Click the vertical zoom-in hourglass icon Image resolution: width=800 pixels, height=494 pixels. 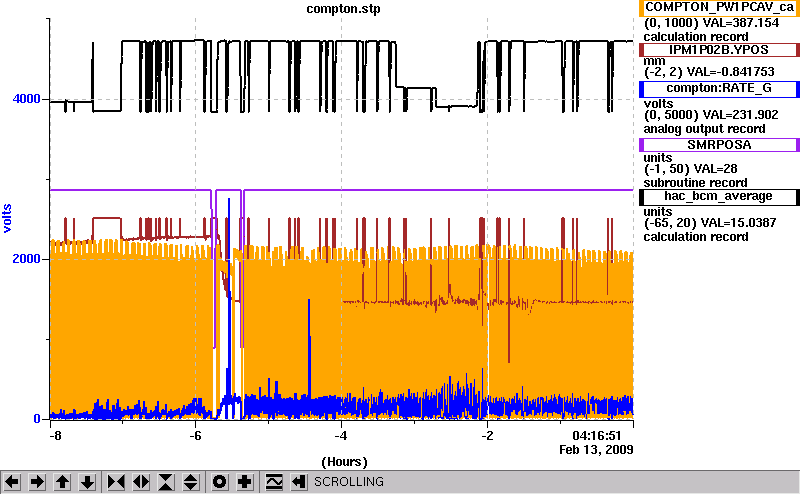(x=166, y=482)
